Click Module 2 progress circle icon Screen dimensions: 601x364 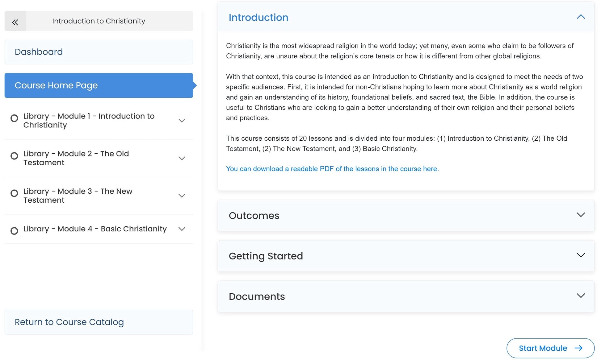14,156
